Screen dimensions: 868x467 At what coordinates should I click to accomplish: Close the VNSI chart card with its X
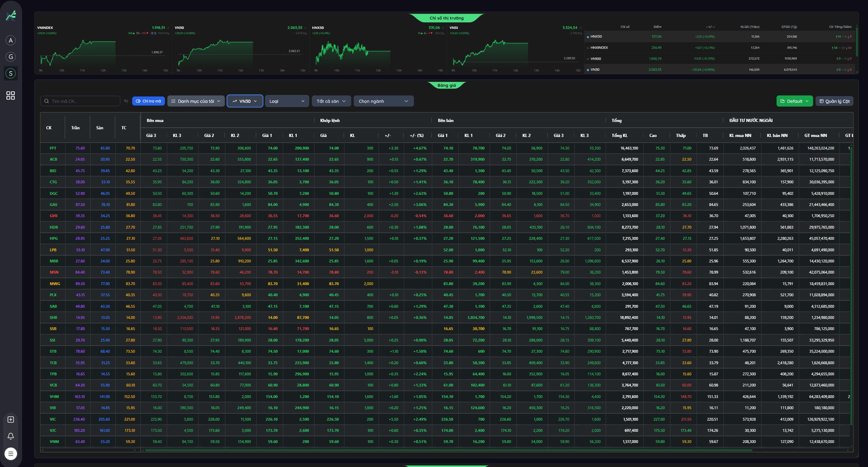tap(581, 28)
